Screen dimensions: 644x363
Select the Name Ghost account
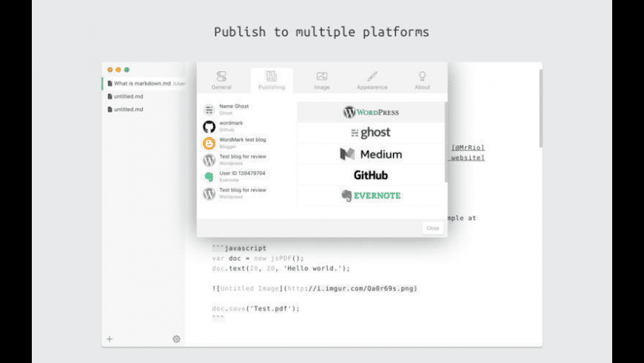pos(247,110)
